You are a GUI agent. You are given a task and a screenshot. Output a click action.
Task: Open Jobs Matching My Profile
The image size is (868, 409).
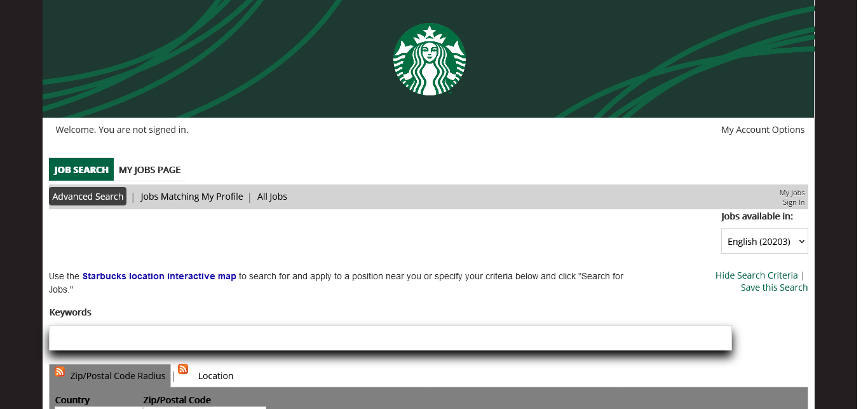[191, 197]
